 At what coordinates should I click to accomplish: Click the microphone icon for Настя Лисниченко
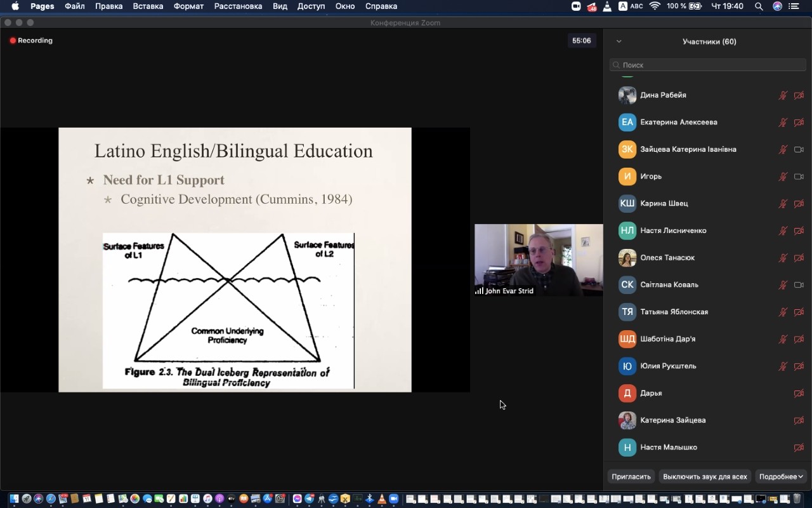(783, 231)
